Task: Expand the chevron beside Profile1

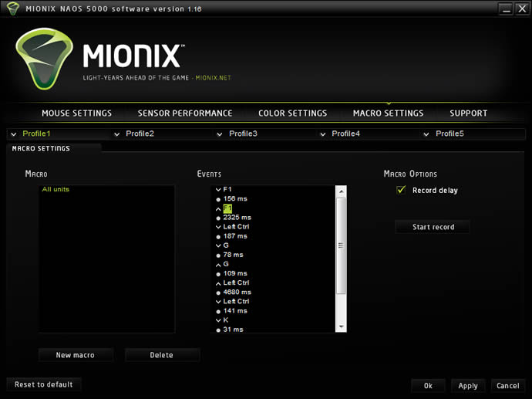Action: (x=14, y=134)
